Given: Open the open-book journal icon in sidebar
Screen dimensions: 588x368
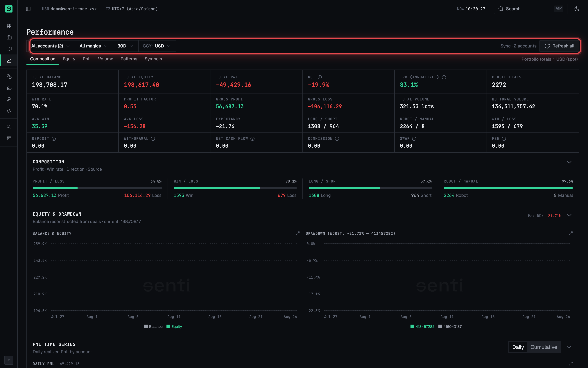Looking at the screenshot, I should (9, 49).
